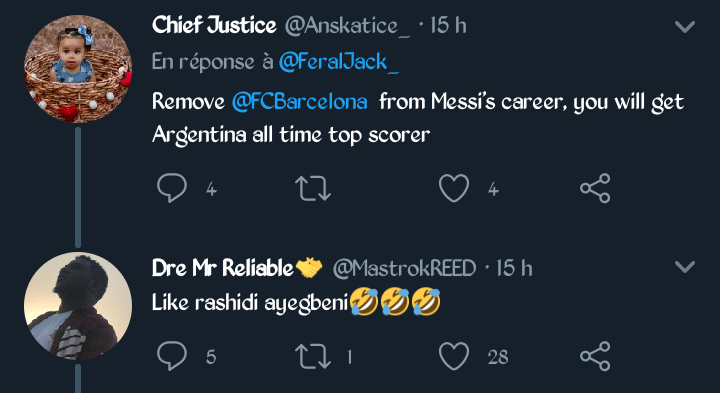Retweet Chief Justice's Messi tweet
Screen dimensions: 720x393
pos(313,189)
